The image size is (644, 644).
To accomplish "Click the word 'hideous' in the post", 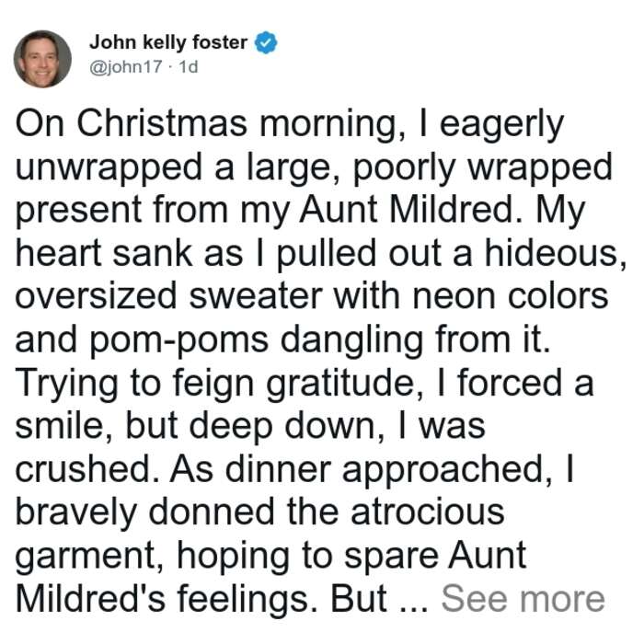I will (x=552, y=253).
